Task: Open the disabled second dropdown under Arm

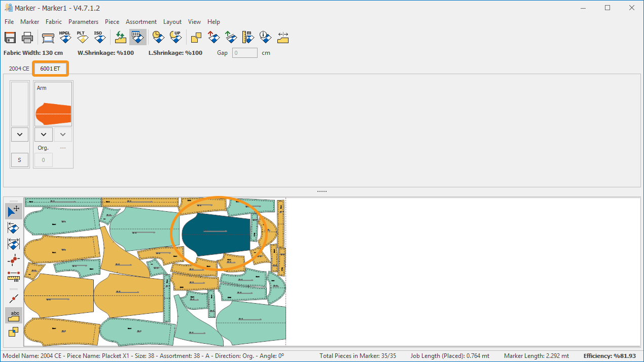Action: pos(63,135)
